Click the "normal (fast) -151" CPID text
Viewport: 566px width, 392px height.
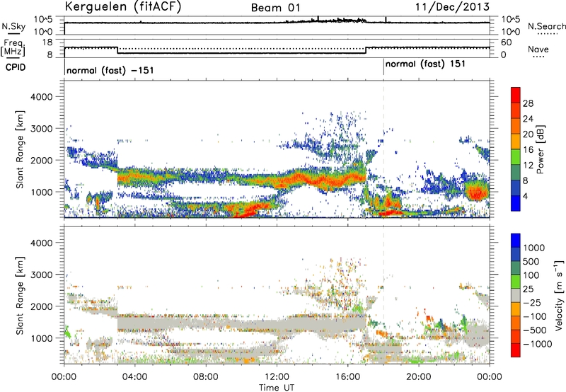pos(110,70)
